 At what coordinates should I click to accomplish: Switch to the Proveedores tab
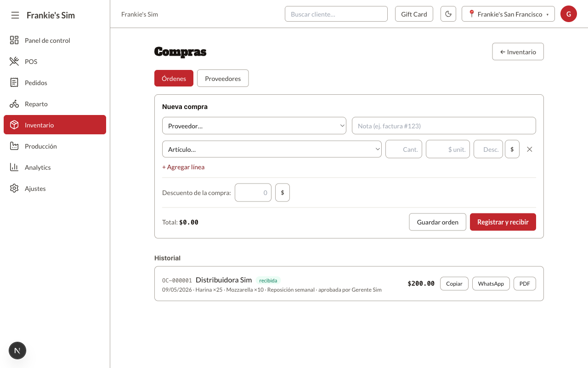tap(223, 78)
